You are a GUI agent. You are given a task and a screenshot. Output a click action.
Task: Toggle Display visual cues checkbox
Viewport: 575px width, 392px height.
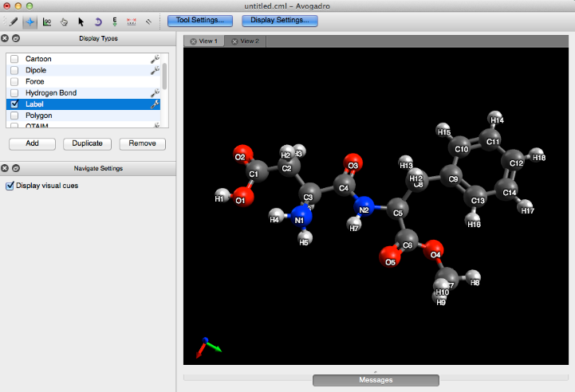[10, 186]
